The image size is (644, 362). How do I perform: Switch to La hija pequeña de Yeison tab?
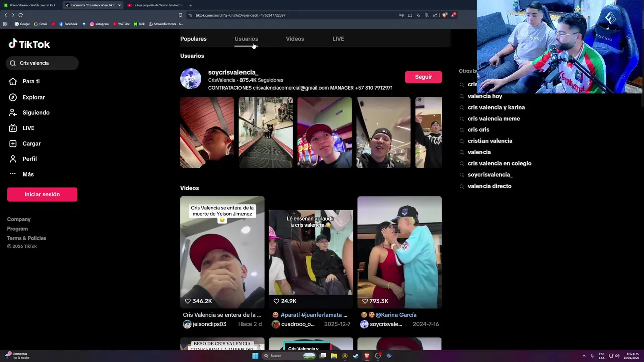(157, 5)
